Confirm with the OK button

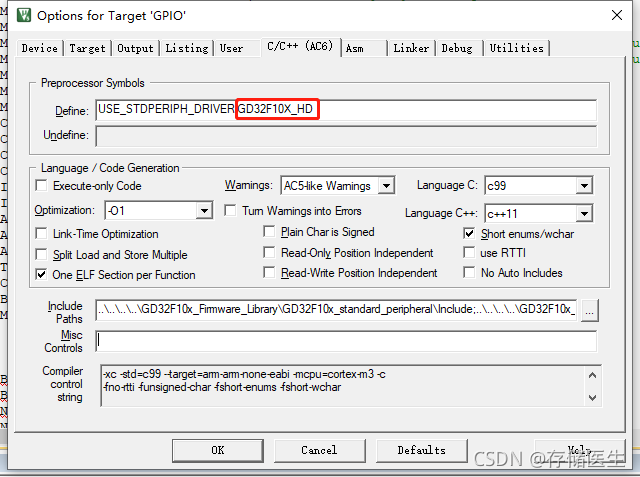point(218,450)
